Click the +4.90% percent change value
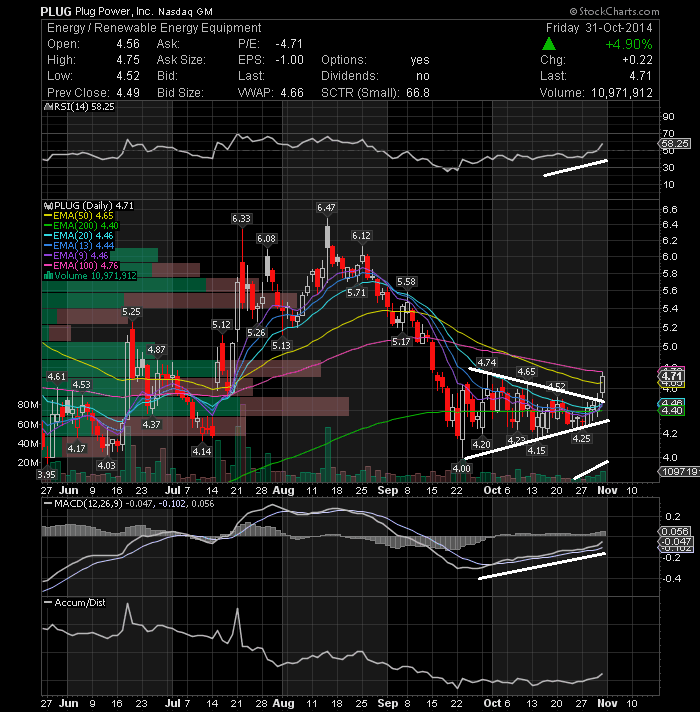Viewport: 700px width, 712px height. tap(629, 44)
